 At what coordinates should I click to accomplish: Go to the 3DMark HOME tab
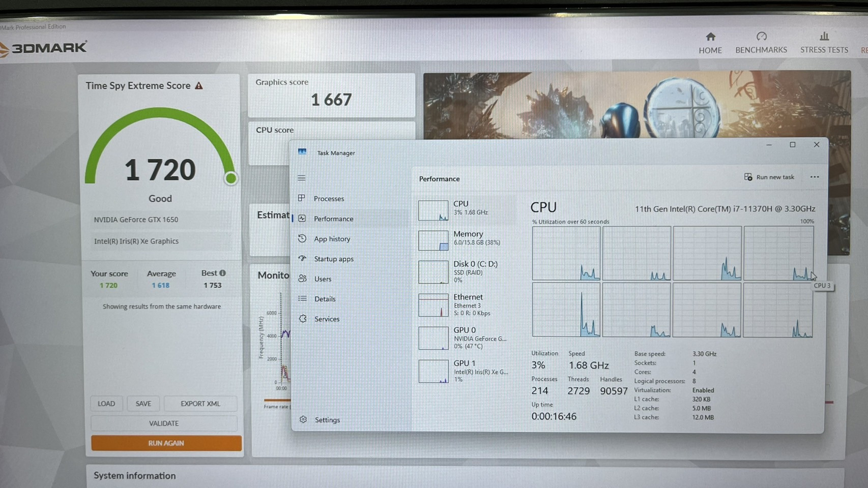(710, 43)
